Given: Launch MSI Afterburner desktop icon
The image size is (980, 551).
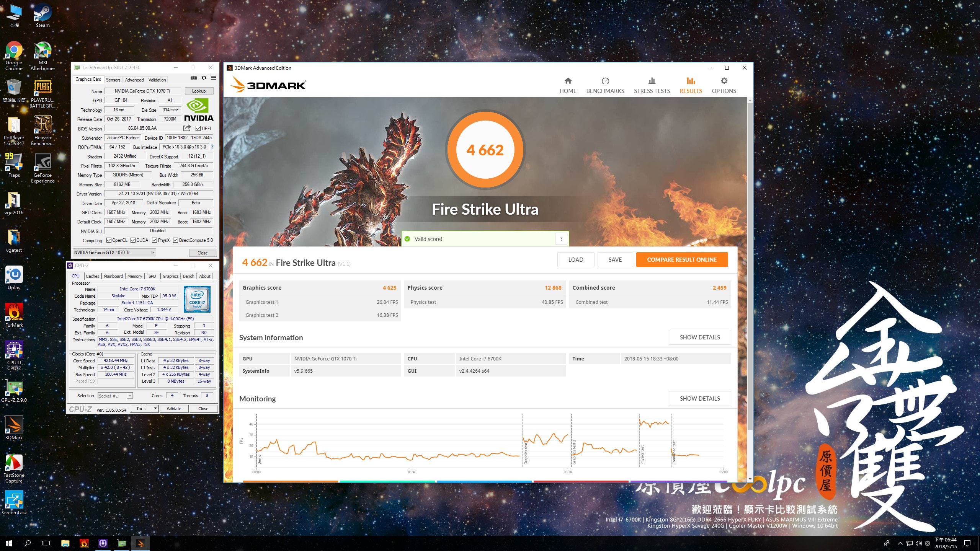Looking at the screenshot, I should coord(42,56).
